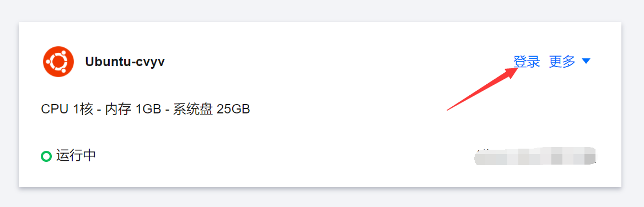
Task: Open the 更多 dropdown menu
Action: click(x=570, y=62)
